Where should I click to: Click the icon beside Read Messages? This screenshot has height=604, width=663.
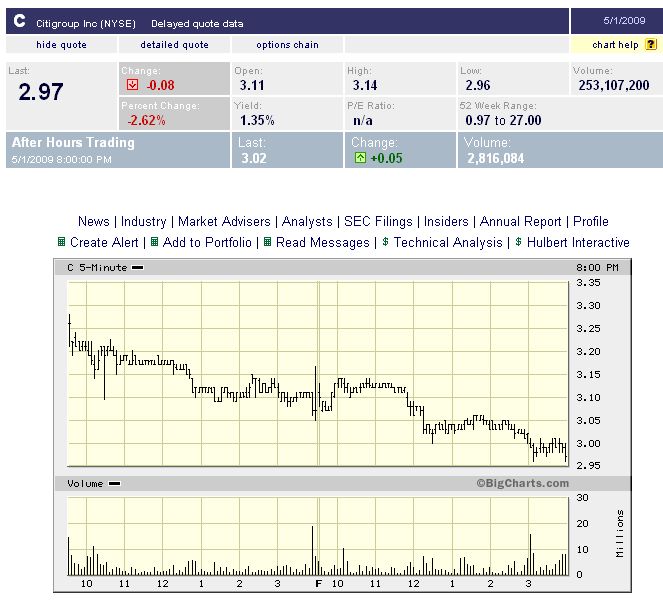pos(268,242)
